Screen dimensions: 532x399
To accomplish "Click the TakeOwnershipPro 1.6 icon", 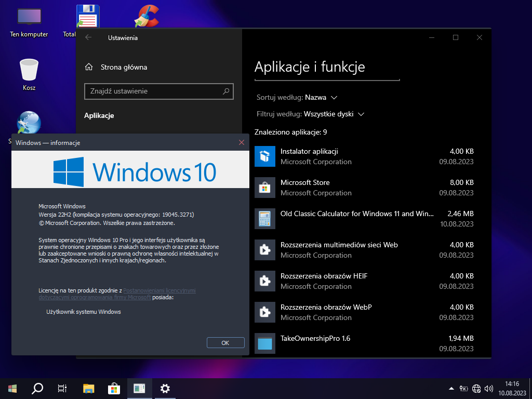I will point(264,343).
